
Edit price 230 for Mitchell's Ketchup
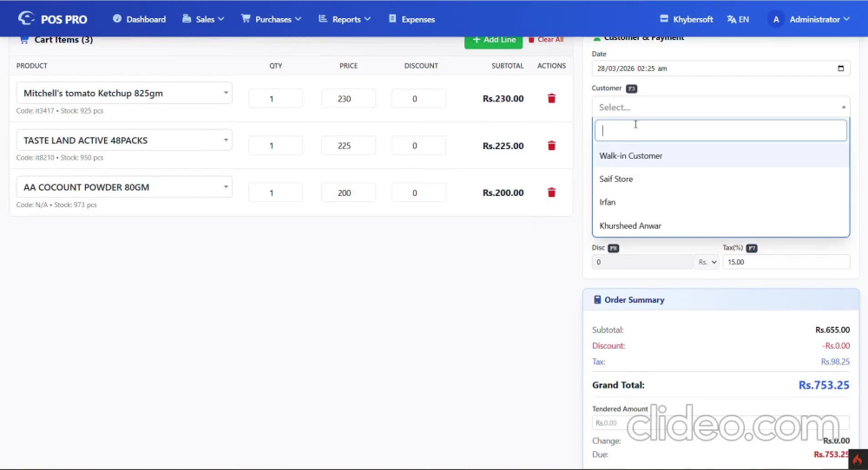348,99
